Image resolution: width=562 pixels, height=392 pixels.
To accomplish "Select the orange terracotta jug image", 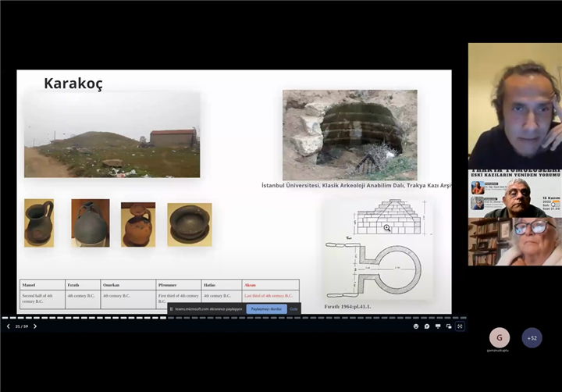I will pyautogui.click(x=138, y=225).
